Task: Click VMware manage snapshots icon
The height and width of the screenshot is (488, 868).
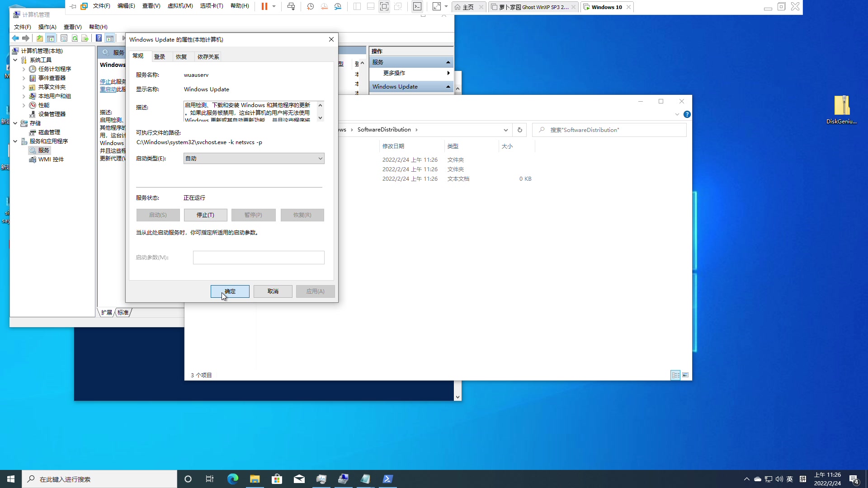Action: [x=338, y=6]
